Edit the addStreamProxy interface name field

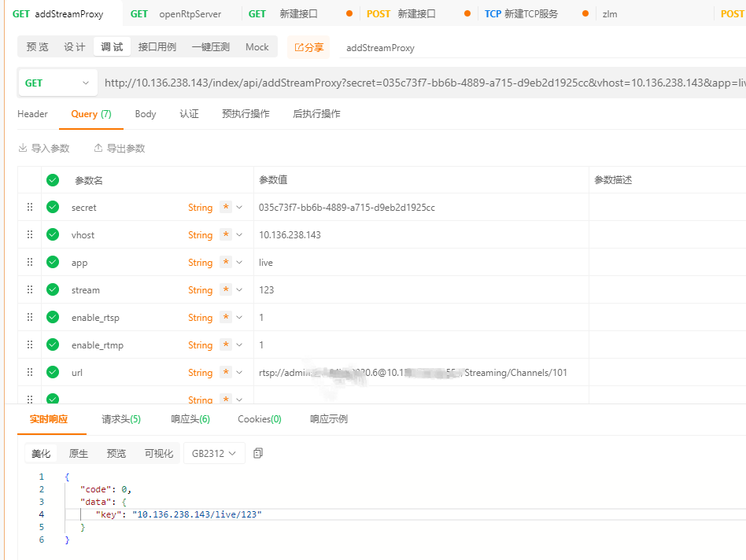[542, 48]
